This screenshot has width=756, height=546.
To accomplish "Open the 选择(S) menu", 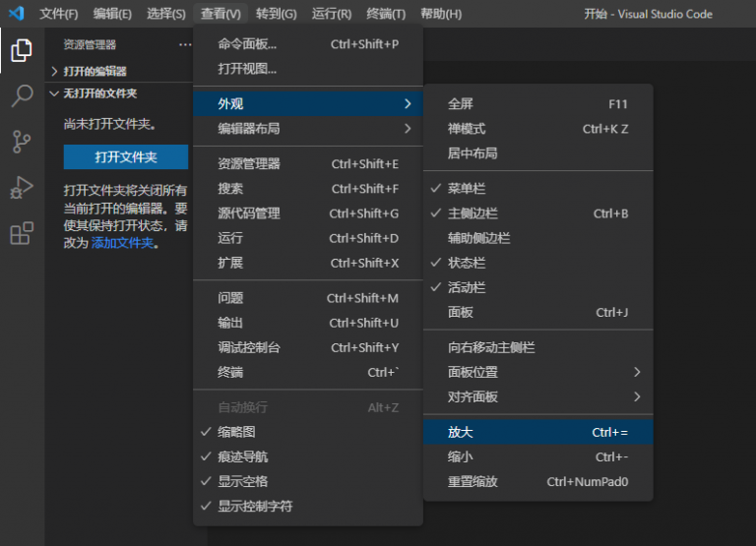I will [165, 14].
